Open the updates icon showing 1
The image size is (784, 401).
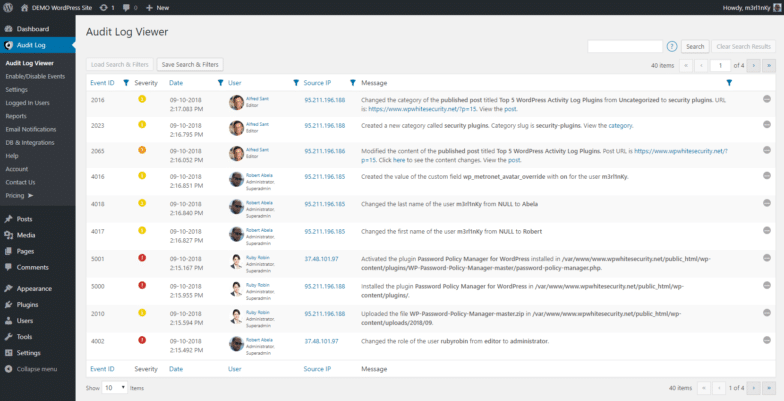[x=107, y=8]
